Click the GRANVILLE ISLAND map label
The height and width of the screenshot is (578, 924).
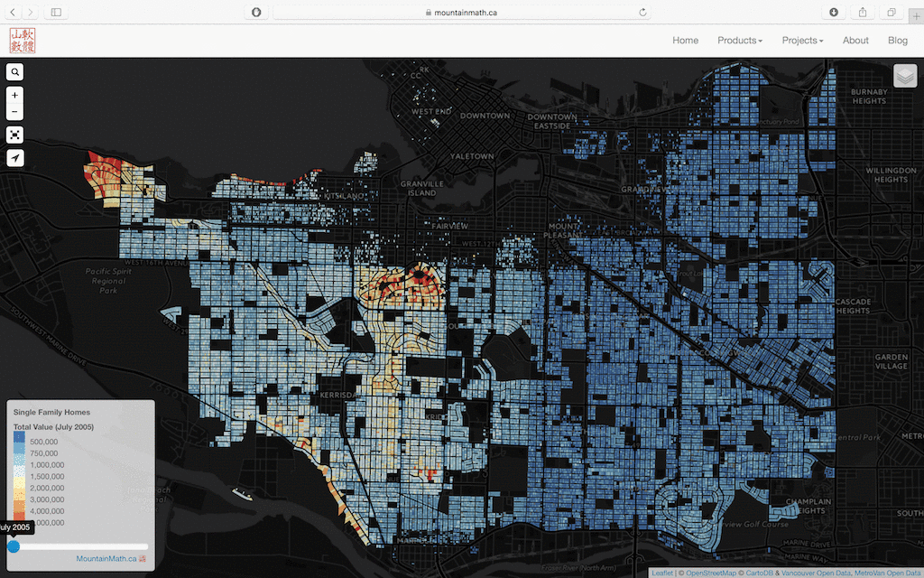click(422, 188)
